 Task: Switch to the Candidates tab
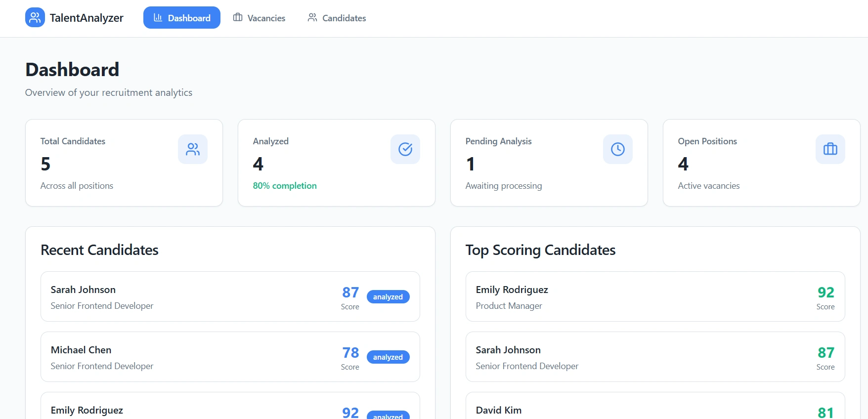[x=337, y=18]
